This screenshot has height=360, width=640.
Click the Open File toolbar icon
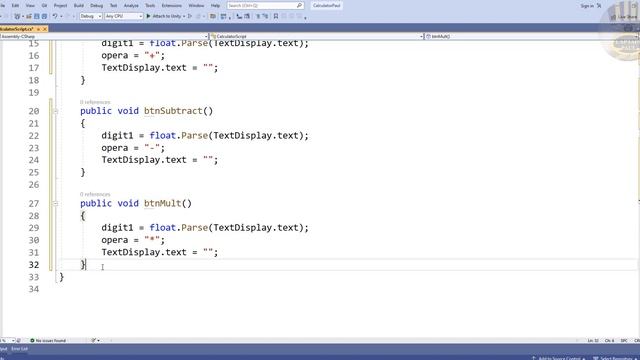29,16
